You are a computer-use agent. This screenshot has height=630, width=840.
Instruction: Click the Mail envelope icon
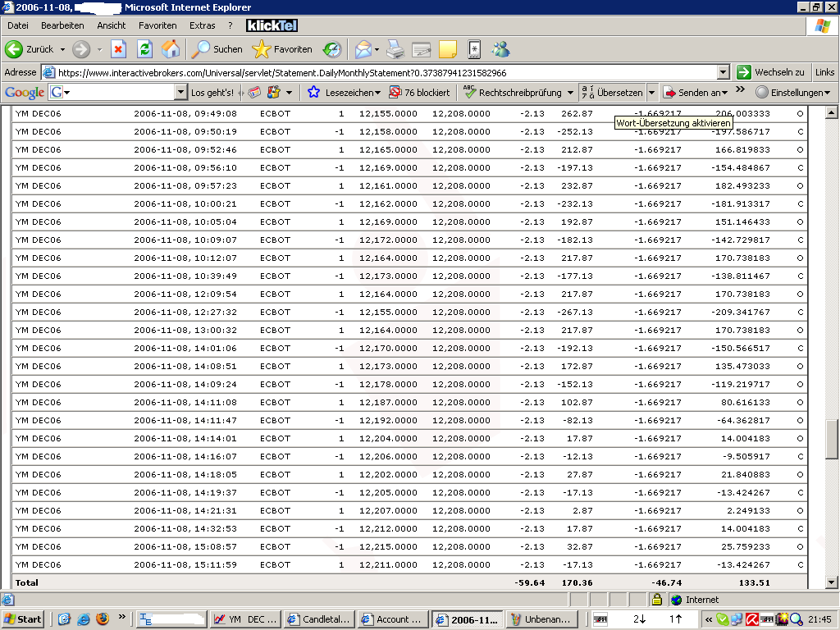click(x=363, y=49)
